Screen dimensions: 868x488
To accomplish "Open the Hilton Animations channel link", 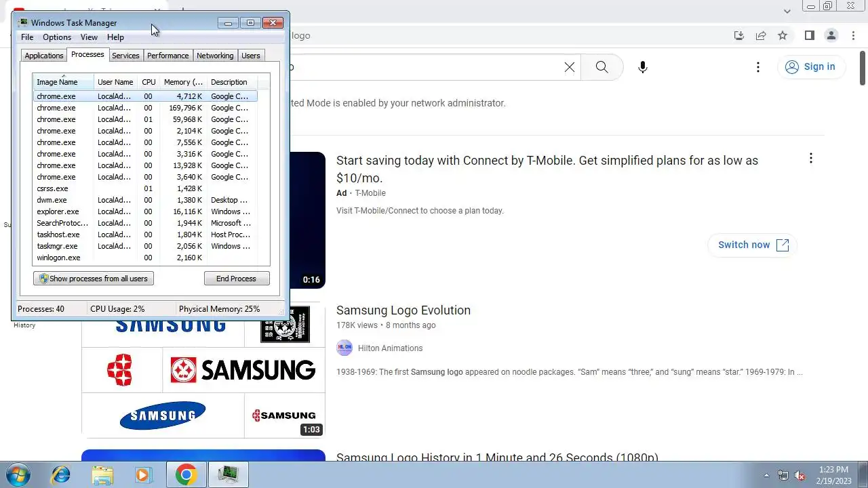I will coord(390,348).
